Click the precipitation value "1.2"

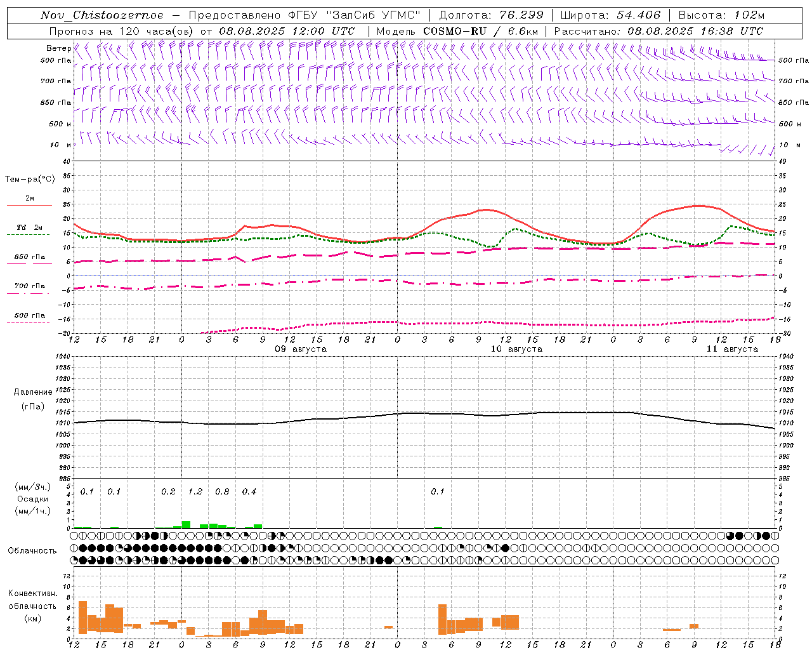(x=195, y=492)
